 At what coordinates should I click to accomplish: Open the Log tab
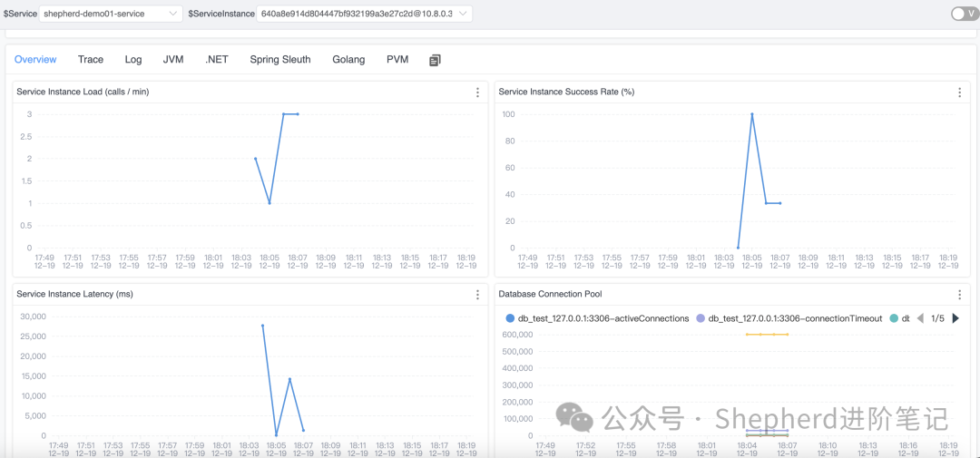(133, 60)
